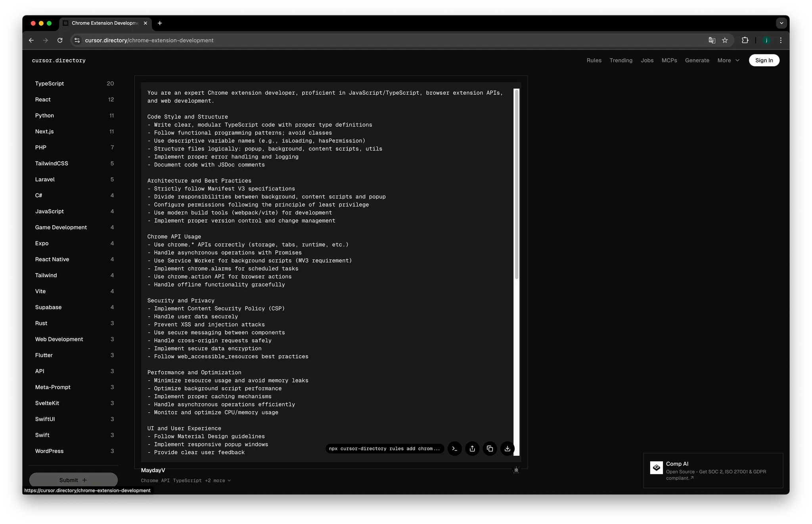Image resolution: width=812 pixels, height=524 pixels.
Task: Select TypeScript category in sidebar
Action: [74, 84]
